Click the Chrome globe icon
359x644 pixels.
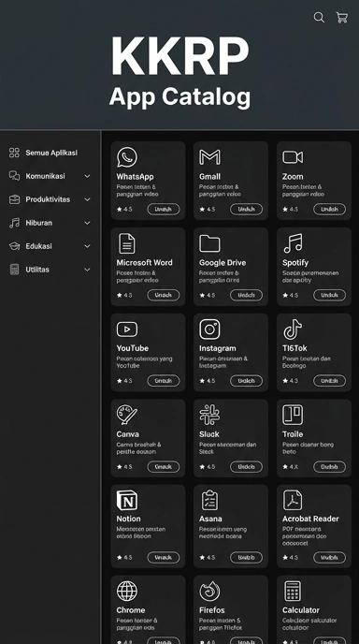[127, 591]
